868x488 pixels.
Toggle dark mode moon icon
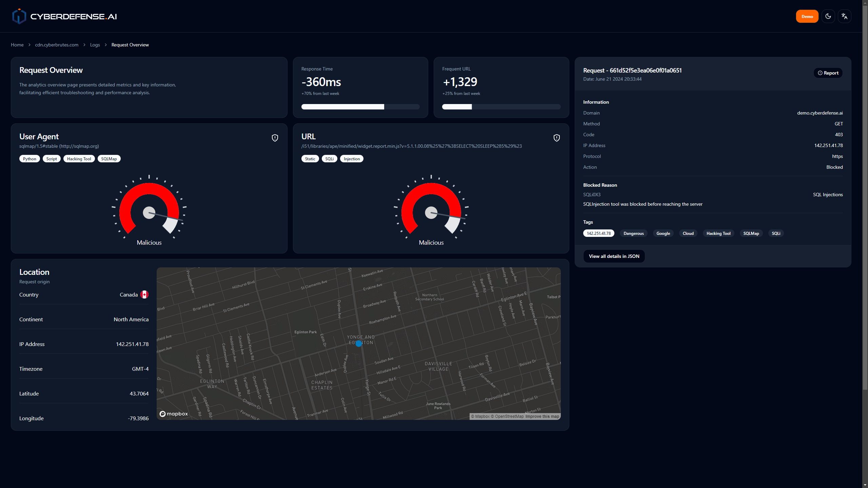click(x=828, y=16)
